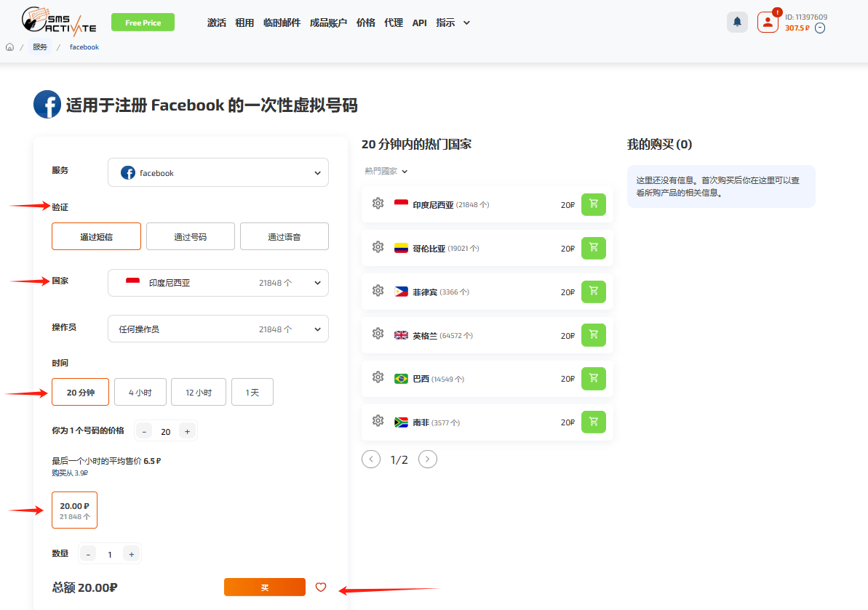Expand the 熱門國家 sort dropdown
Screen dimensions: 868x610
point(386,171)
